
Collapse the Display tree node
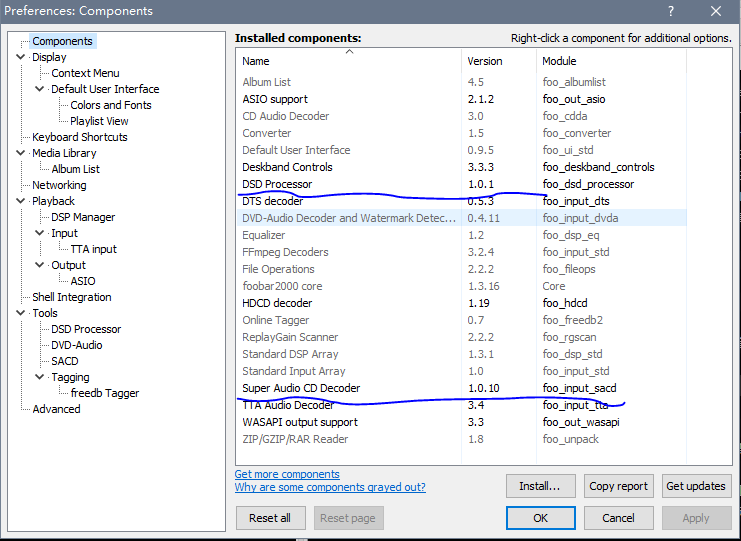(x=20, y=57)
